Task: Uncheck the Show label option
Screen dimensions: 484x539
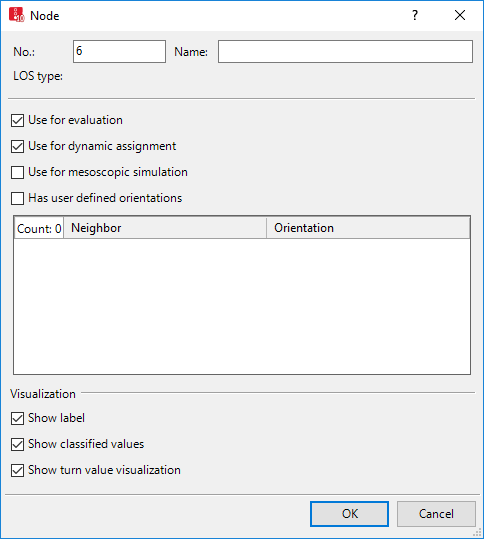Action: [18, 419]
